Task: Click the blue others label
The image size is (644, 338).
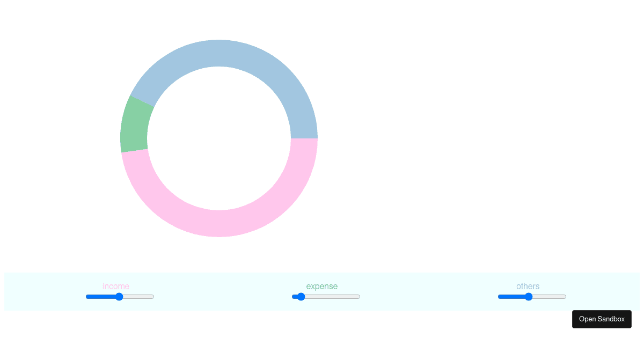Action: tap(528, 286)
